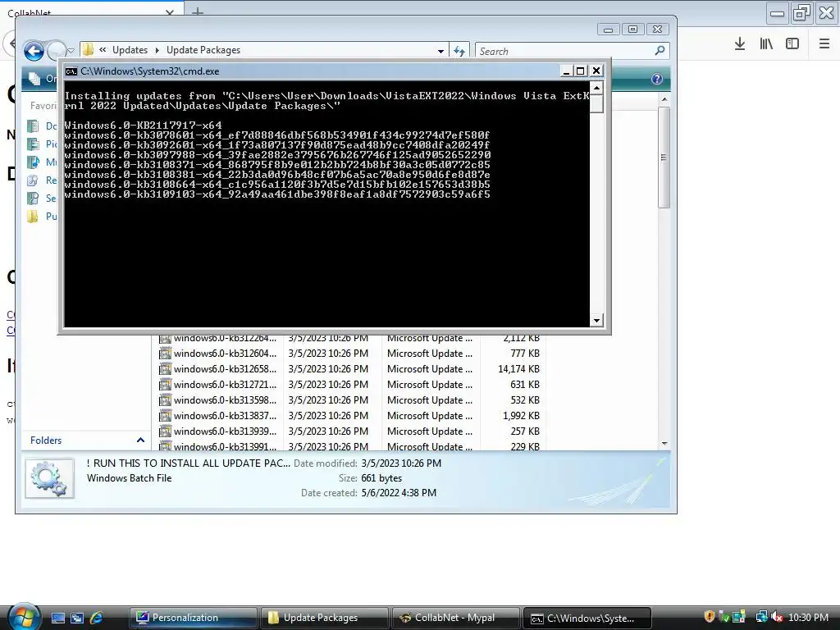Open Searches favorite link icon
The height and width of the screenshot is (630, 840).
[33, 199]
